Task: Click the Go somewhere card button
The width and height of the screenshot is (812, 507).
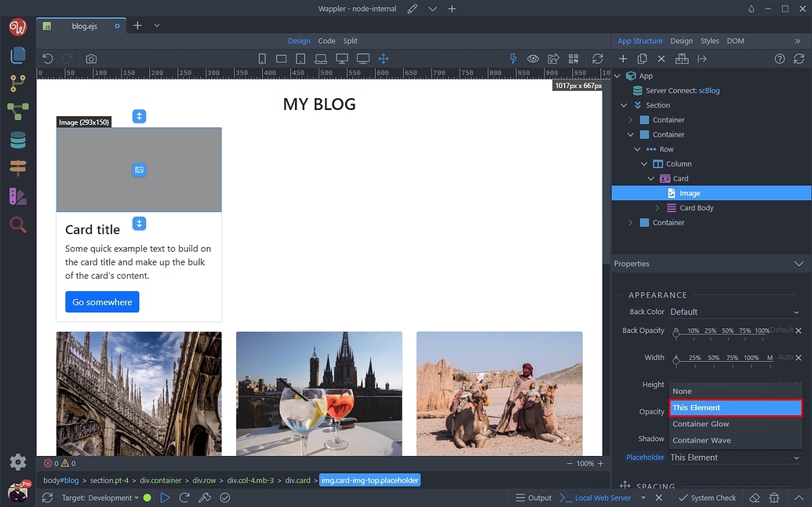Action: [102, 301]
